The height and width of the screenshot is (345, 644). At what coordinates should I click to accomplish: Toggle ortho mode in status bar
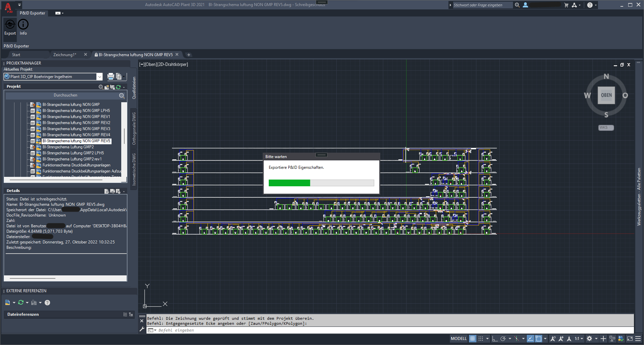tap(495, 339)
